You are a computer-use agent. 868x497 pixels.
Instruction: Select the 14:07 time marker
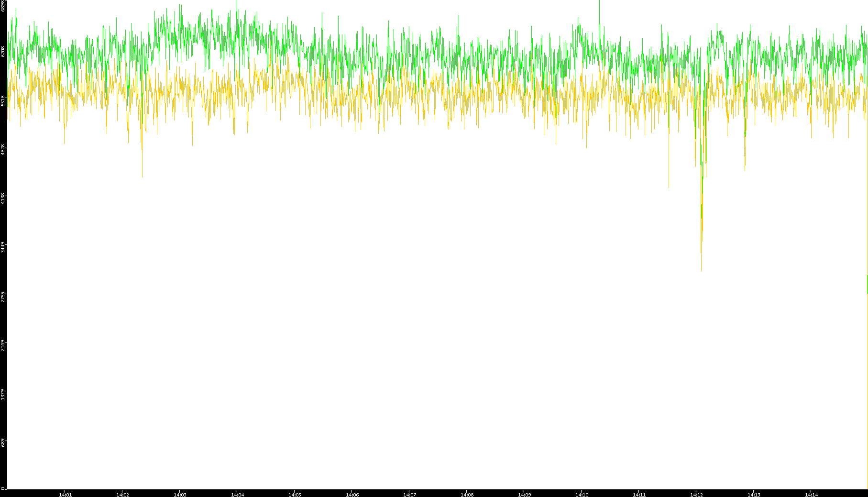coord(409,495)
